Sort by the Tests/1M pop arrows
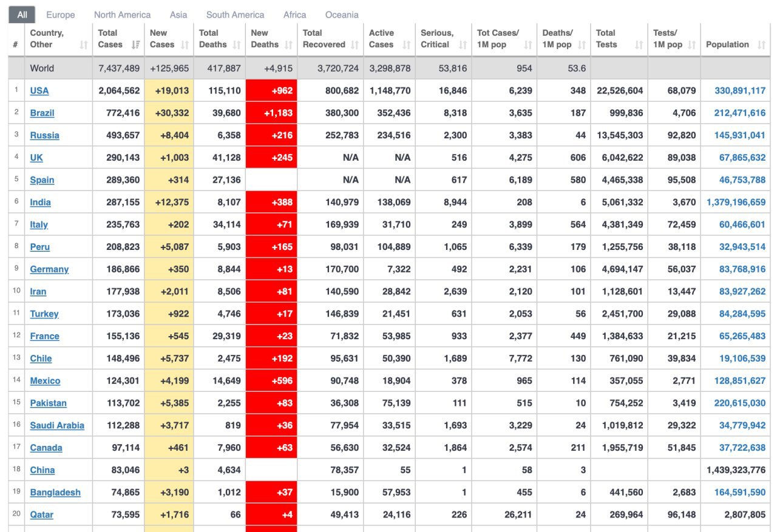Image resolution: width=777 pixels, height=532 pixels. click(x=691, y=45)
